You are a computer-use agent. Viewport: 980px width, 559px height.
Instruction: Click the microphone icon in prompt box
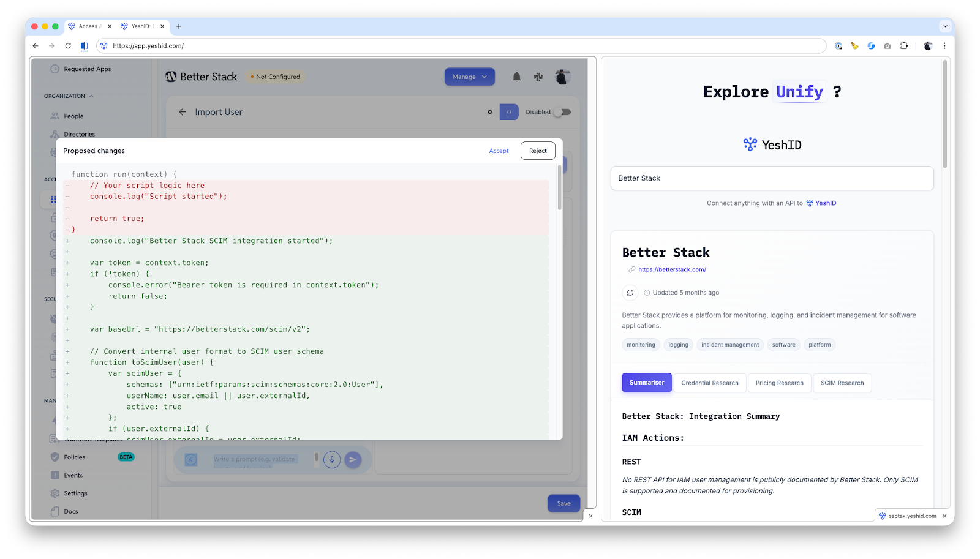pos(332,460)
